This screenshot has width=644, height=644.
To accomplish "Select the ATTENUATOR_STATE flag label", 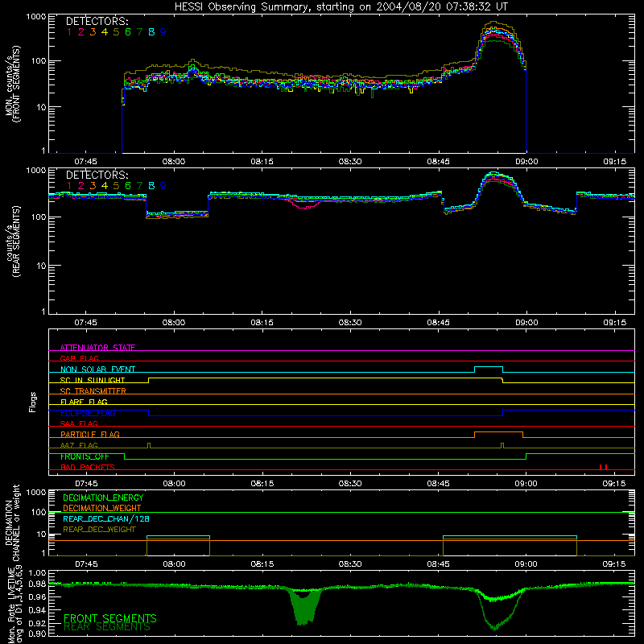I will point(97,348).
